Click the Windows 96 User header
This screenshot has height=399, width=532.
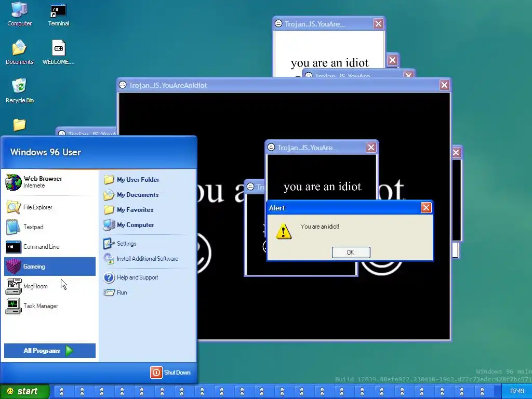46,152
